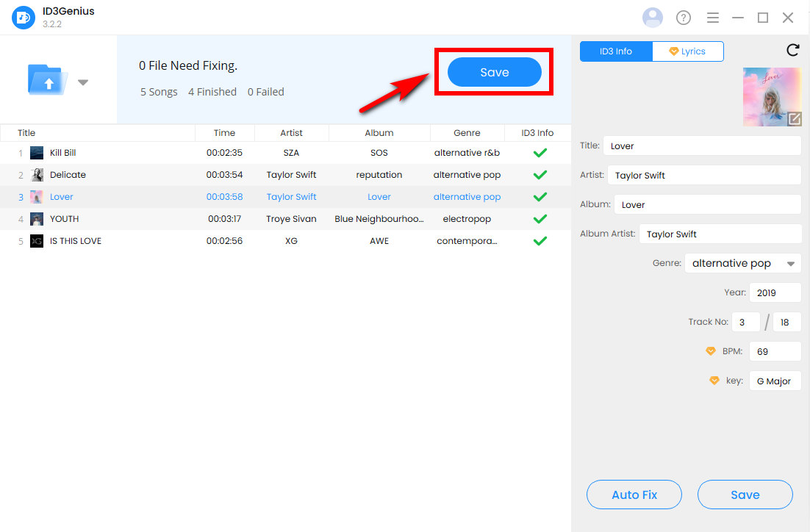Select the Delicate song title
Image resolution: width=810 pixels, height=532 pixels.
[68, 175]
